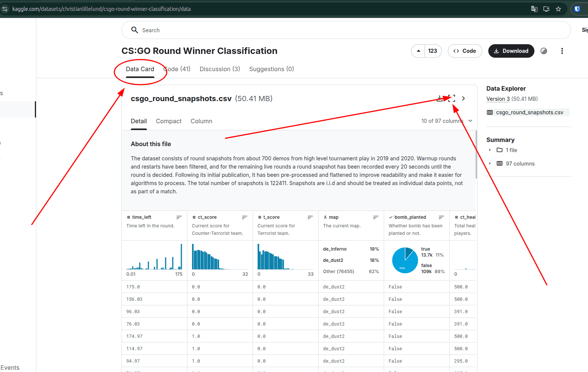Screen dimensions: 588x372
Task: Click the Download button
Action: pyautogui.click(x=511, y=51)
